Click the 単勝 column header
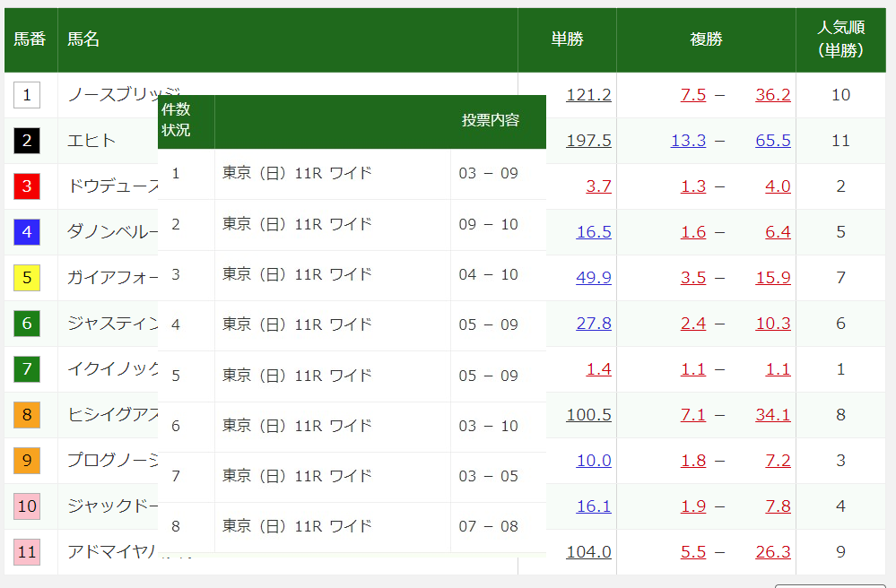Image resolution: width=896 pixels, height=588 pixels. click(567, 39)
